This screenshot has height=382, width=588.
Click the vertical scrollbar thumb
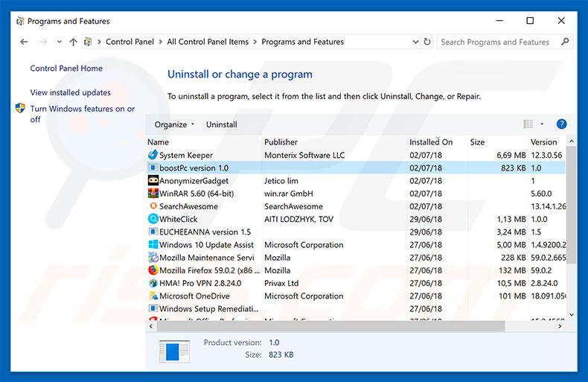point(571,205)
